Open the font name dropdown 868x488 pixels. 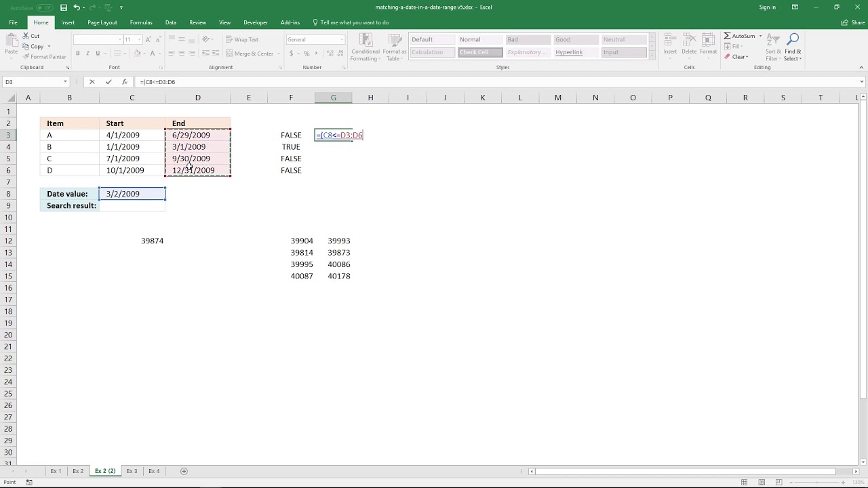pos(119,39)
